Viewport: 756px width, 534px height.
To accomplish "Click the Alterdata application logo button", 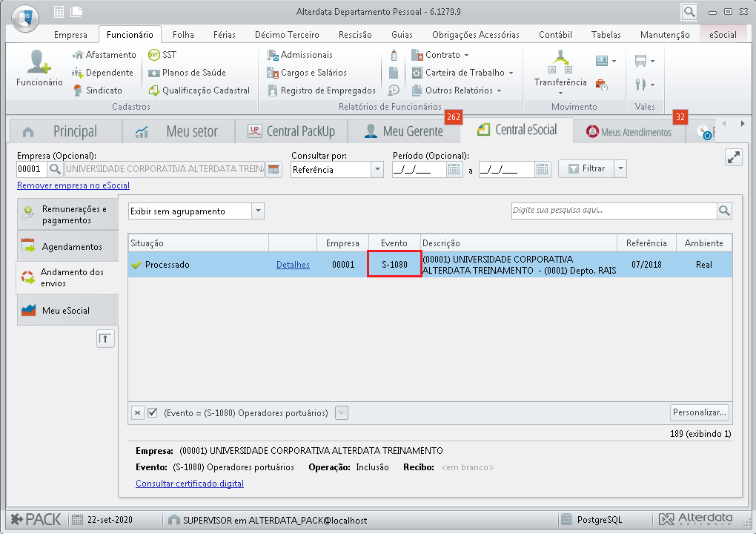I will pyautogui.click(x=25, y=18).
